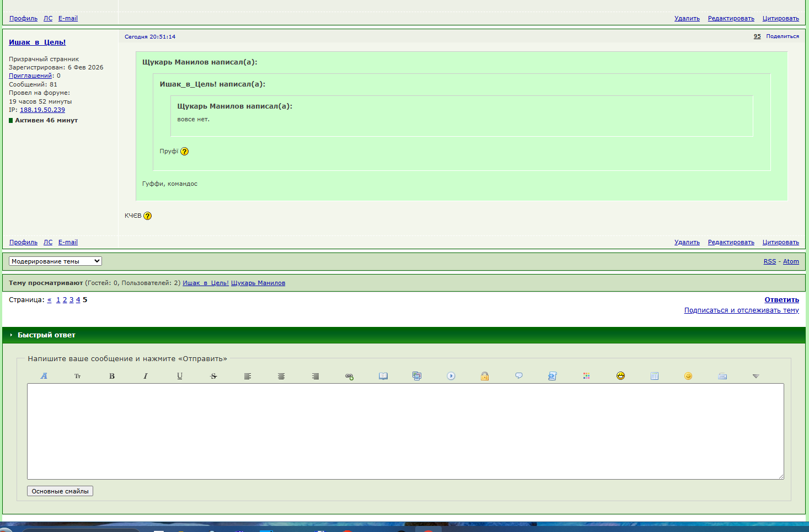Insert an image into the reply
Image resolution: width=809 pixels, height=532 pixels.
[x=417, y=376]
